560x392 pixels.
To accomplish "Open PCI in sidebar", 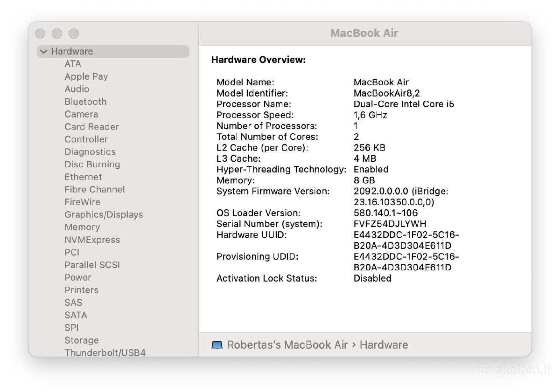I will [72, 253].
